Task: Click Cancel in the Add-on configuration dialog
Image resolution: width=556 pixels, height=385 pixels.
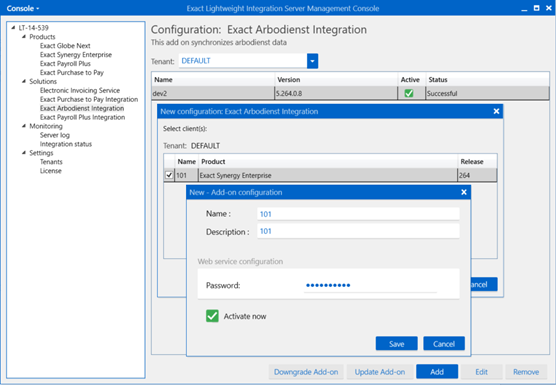Action: [444, 344]
